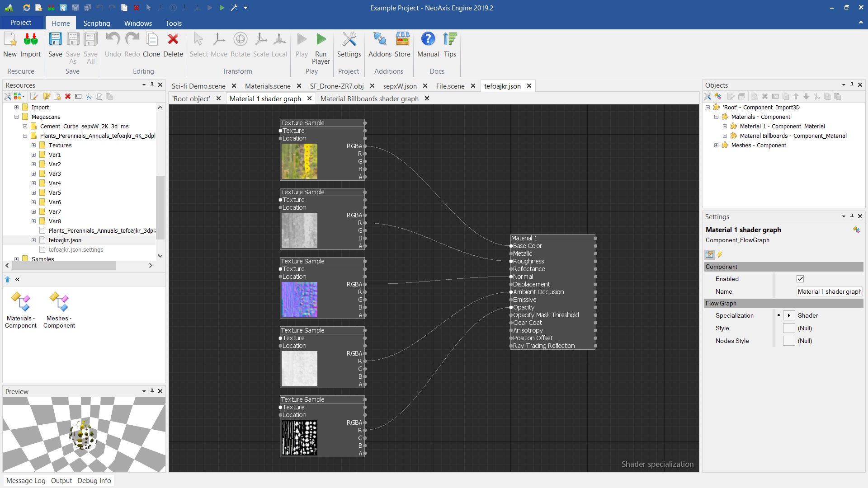This screenshot has width=868, height=488.
Task: Click the Style null swatch box
Action: tap(788, 328)
